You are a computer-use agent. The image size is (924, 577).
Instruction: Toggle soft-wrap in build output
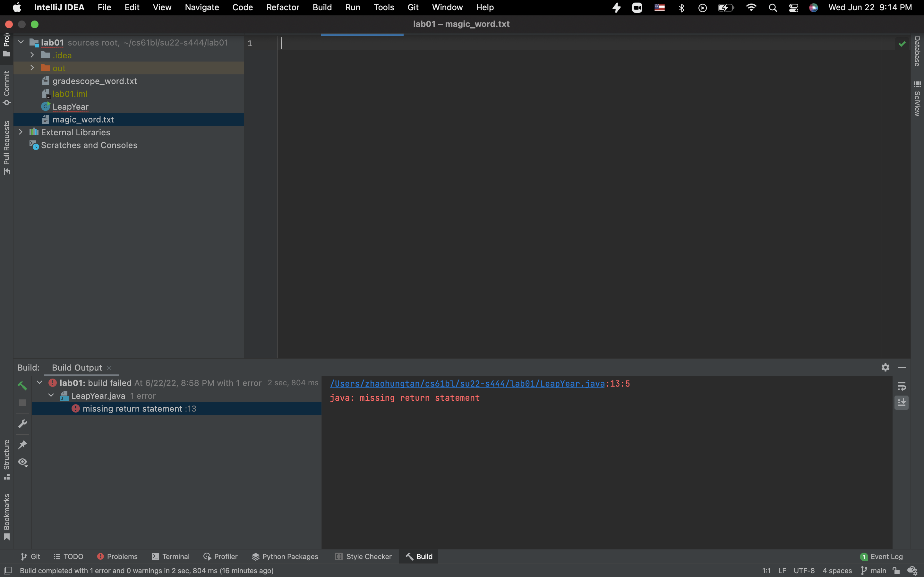901,386
